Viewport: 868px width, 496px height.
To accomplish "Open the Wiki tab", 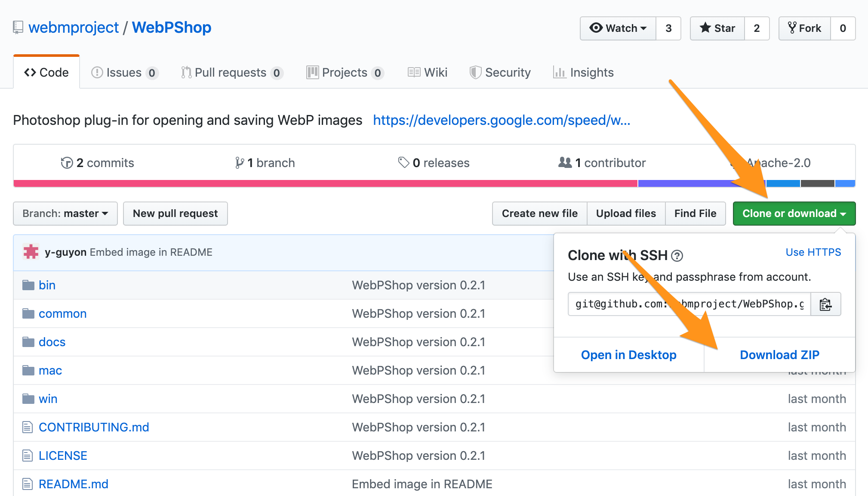I will [x=428, y=72].
